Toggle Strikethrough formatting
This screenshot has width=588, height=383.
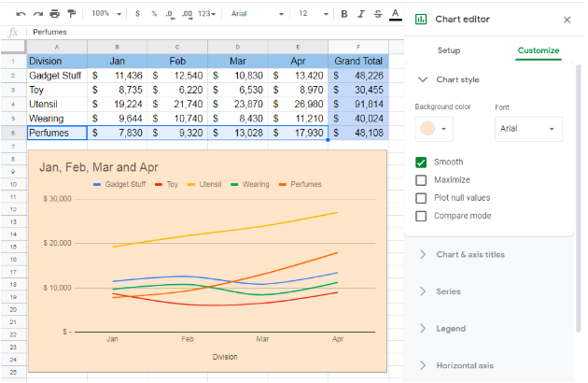pos(378,14)
